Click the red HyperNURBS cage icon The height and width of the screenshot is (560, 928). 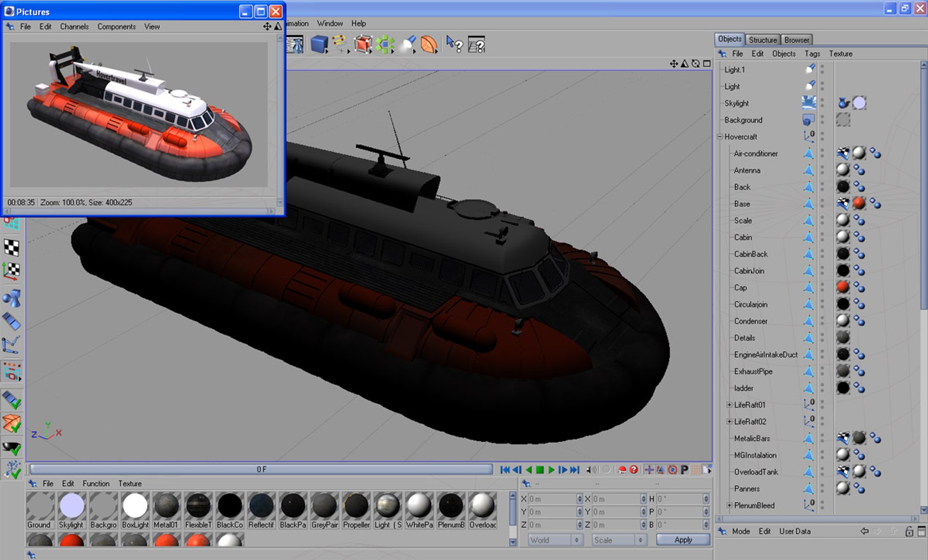coord(363,45)
